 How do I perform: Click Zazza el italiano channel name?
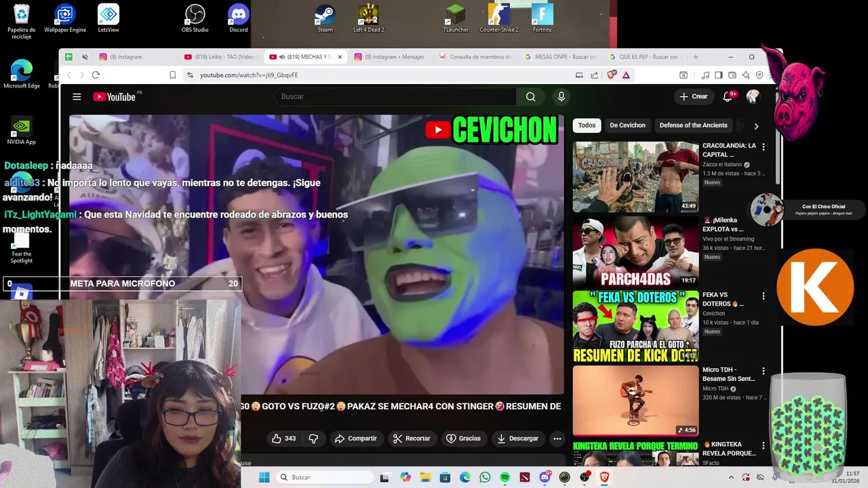coord(722,165)
